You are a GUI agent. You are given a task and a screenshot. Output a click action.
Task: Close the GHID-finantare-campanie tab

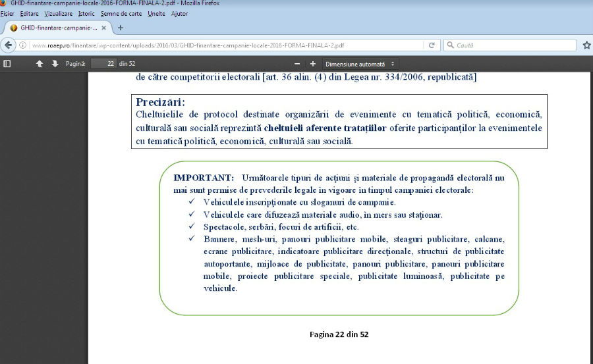click(x=103, y=28)
